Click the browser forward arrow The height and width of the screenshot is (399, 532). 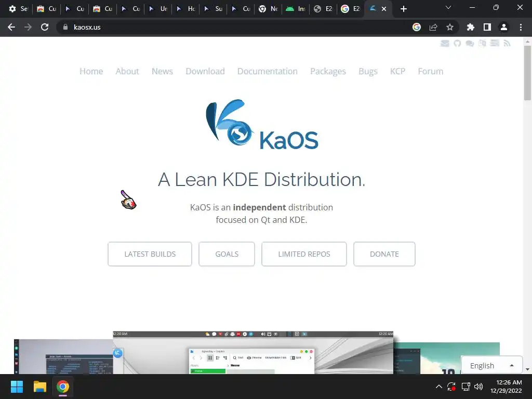(x=28, y=27)
